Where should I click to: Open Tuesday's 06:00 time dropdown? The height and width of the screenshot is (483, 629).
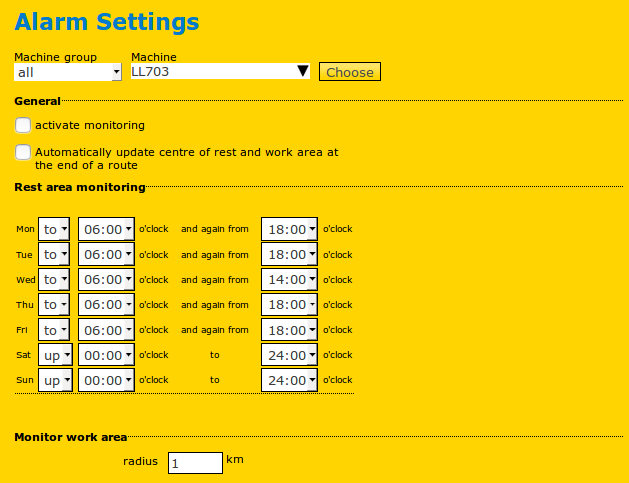106,254
